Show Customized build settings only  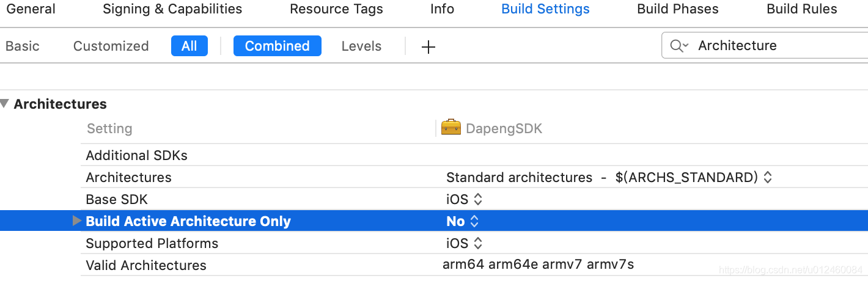pyautogui.click(x=111, y=46)
